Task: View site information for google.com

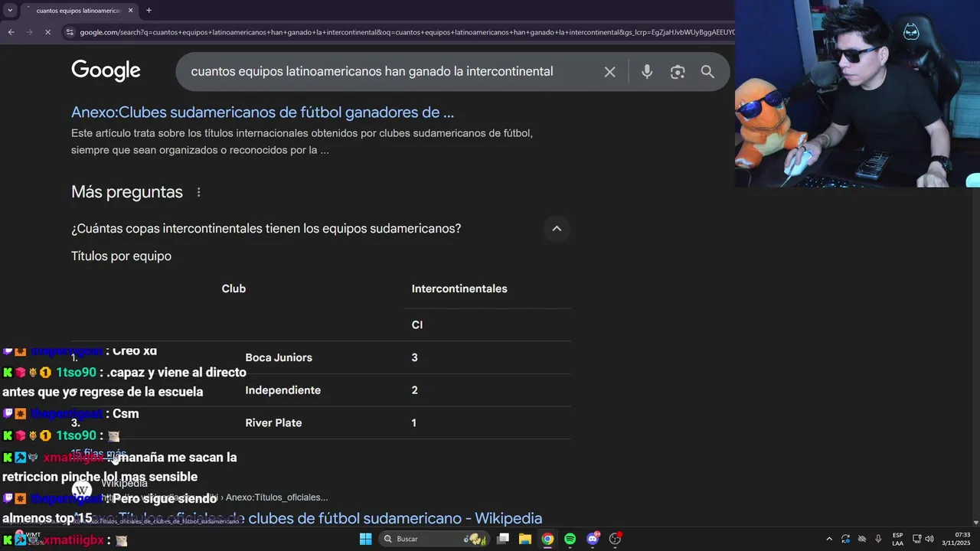Action: point(70,32)
